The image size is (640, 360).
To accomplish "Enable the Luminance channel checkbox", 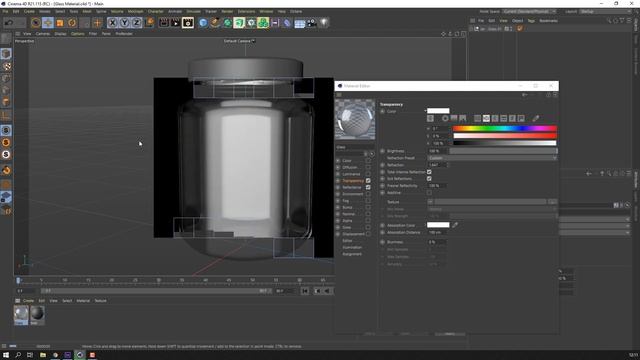I will (368, 174).
